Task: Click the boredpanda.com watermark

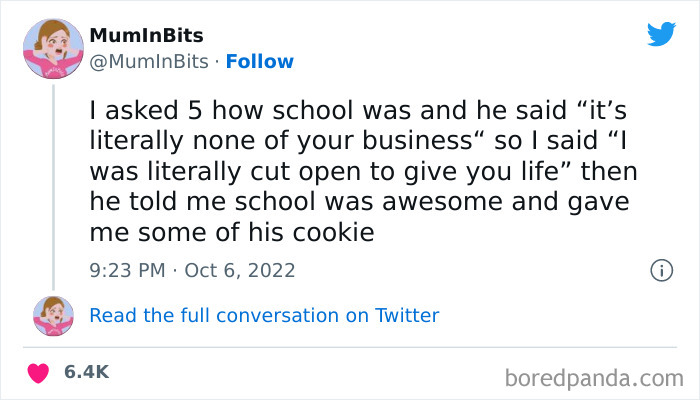Action: [x=596, y=378]
